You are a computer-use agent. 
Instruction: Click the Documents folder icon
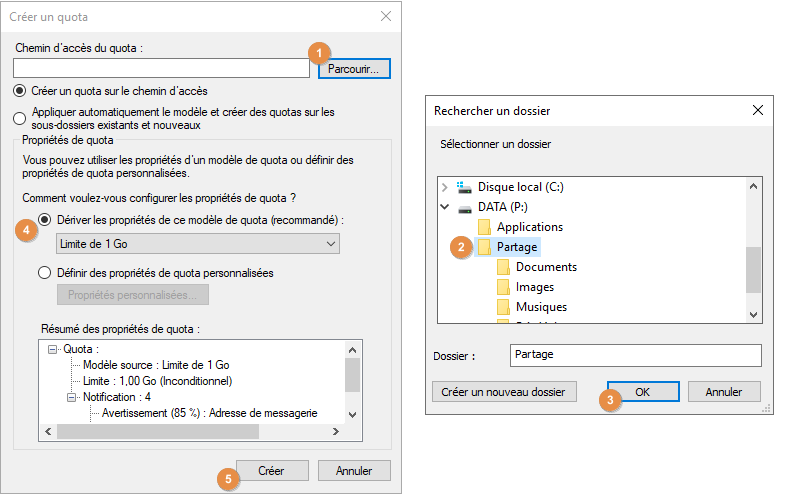tap(503, 267)
